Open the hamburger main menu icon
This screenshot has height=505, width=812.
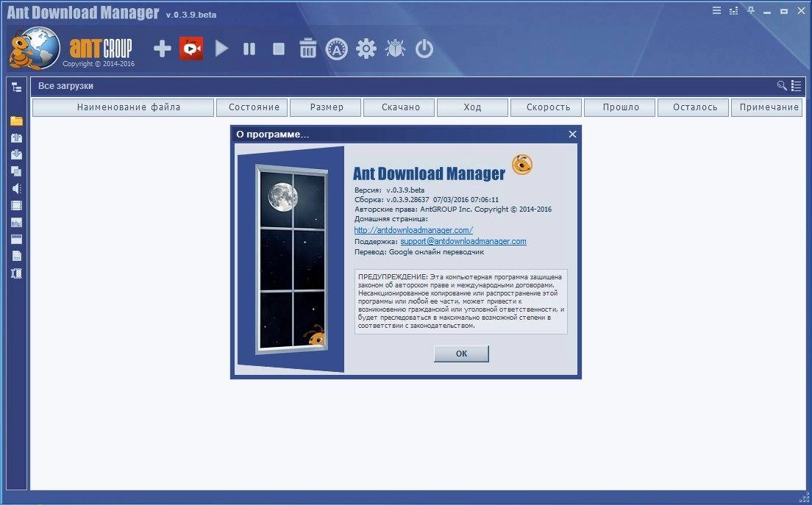pos(716,10)
